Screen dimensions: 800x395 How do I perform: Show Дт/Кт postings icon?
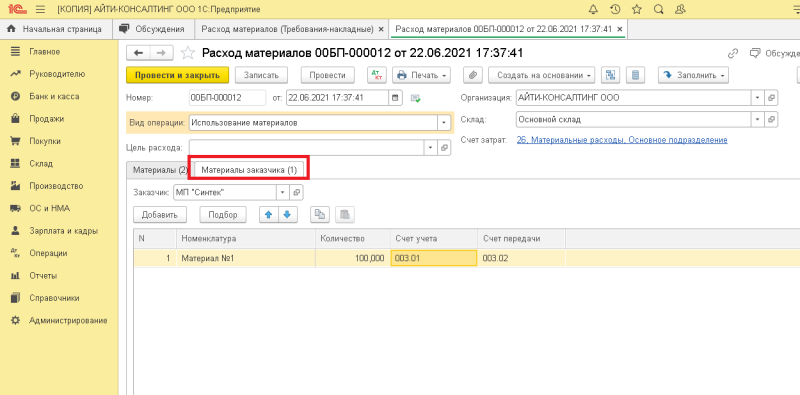click(377, 75)
